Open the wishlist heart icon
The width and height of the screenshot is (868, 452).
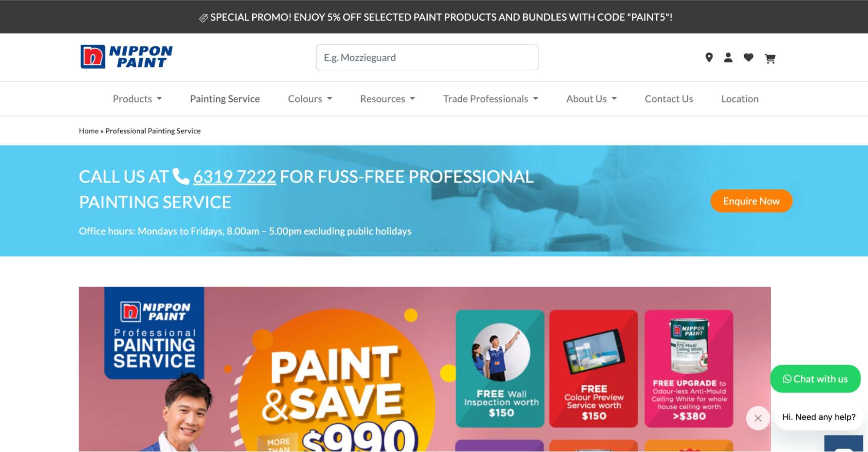click(748, 57)
